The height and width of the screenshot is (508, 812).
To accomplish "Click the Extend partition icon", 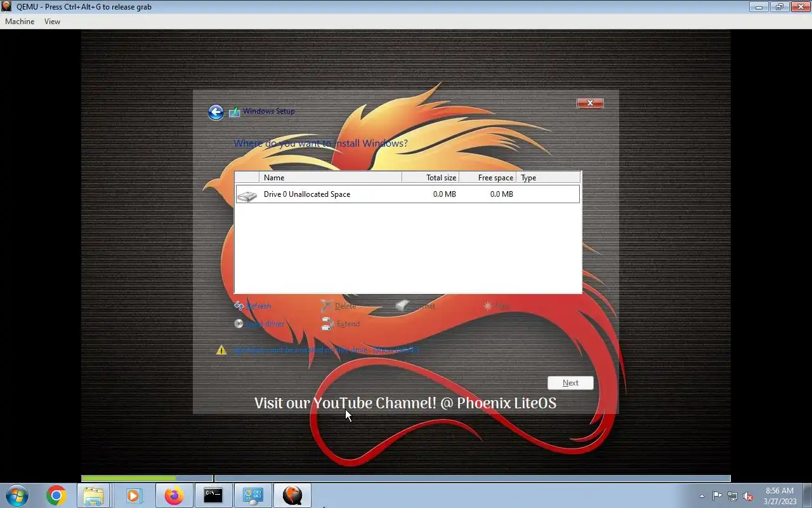I will point(327,324).
